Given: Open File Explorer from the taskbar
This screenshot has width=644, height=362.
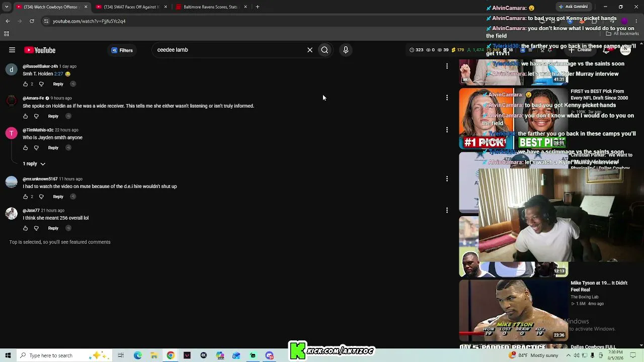Looking at the screenshot, I should (154, 355).
